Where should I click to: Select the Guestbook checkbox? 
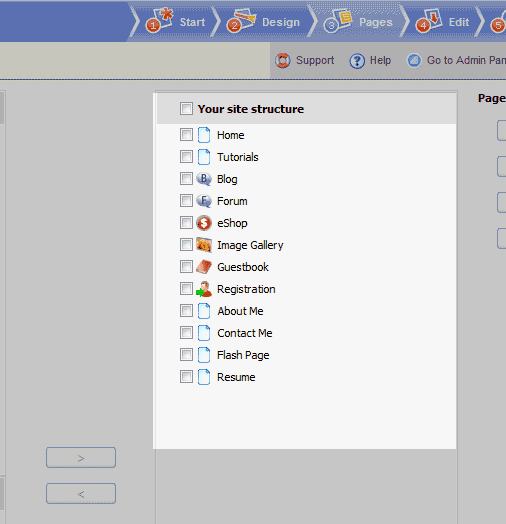[186, 267]
